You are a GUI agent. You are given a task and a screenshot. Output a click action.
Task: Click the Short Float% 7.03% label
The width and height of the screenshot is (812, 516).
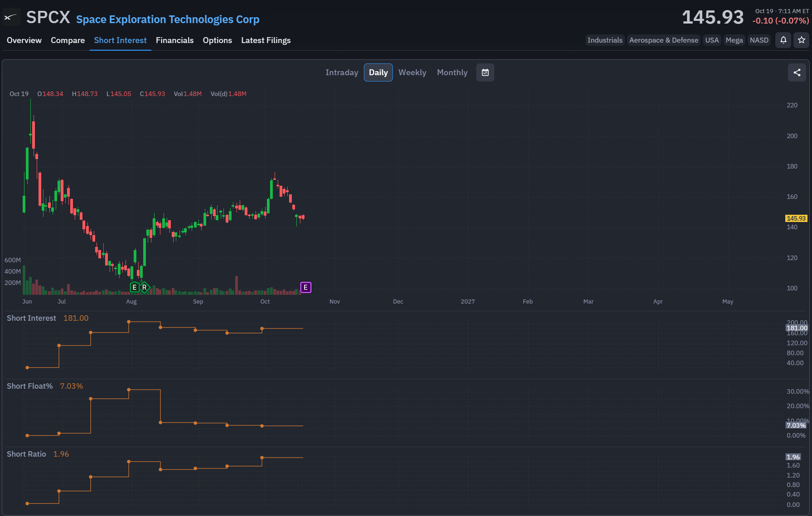(45, 386)
